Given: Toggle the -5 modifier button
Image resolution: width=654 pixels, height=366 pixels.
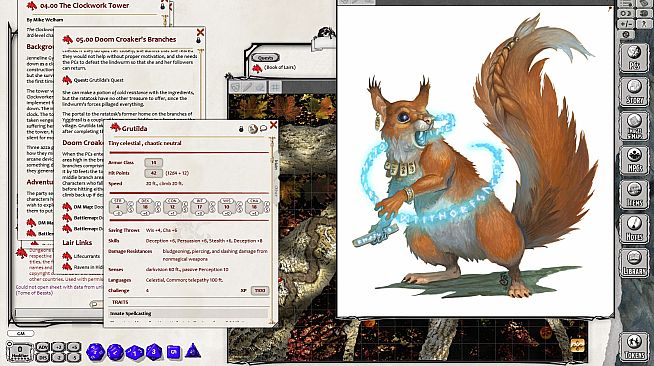Looking at the screenshot, I should [73, 357].
